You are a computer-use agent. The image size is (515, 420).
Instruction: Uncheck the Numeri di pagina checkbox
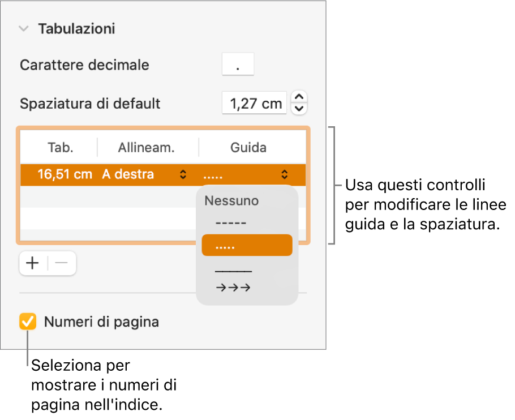[27, 322]
